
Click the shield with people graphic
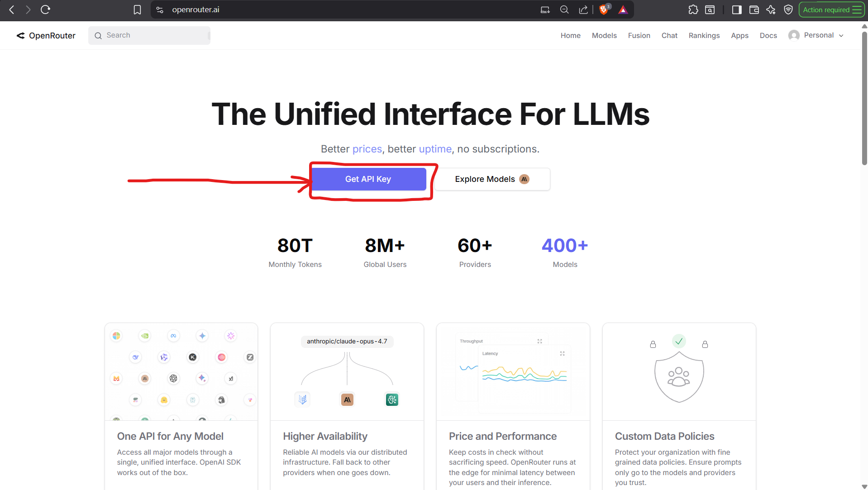679,377
